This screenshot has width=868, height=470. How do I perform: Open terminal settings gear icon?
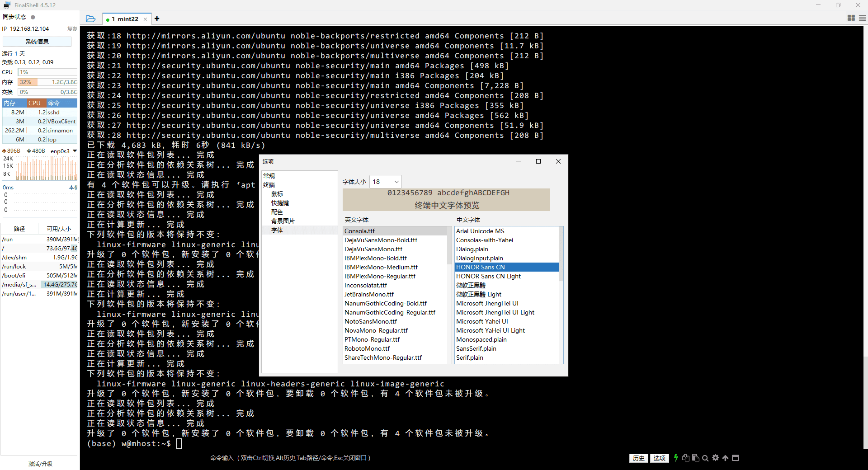(x=715, y=458)
